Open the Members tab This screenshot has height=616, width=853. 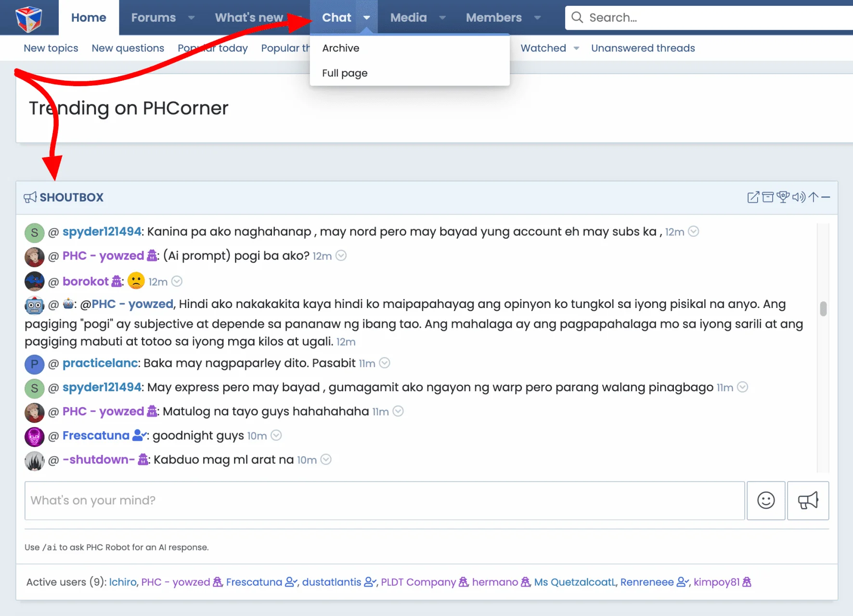click(493, 18)
